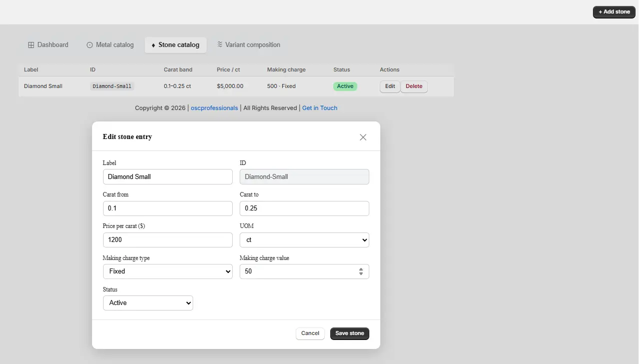The image size is (639, 364).
Task: Delete the Diamond Small row
Action: (414, 86)
